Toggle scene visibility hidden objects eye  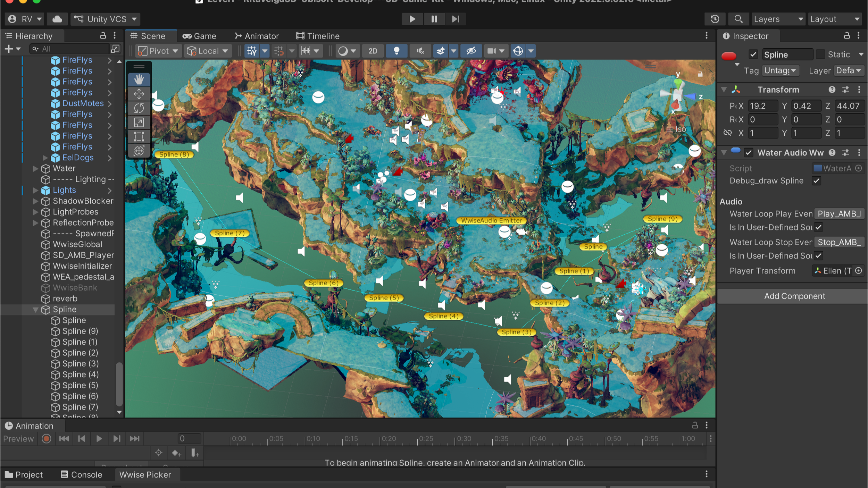(x=471, y=51)
